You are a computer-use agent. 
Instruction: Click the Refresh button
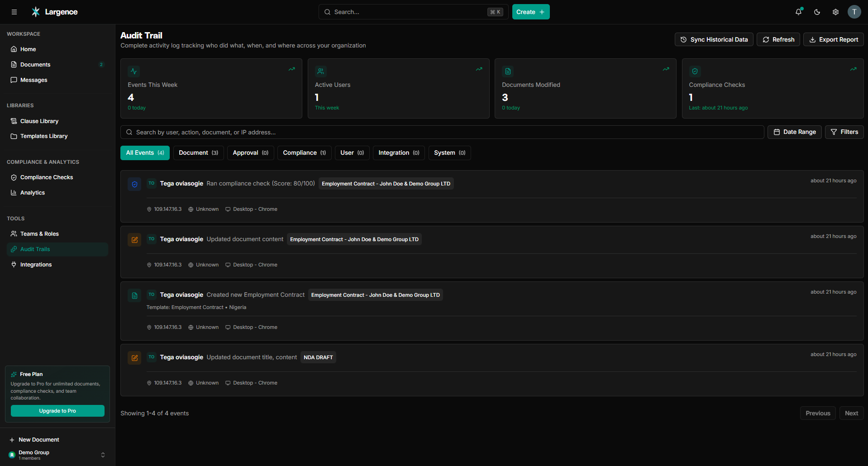click(778, 40)
